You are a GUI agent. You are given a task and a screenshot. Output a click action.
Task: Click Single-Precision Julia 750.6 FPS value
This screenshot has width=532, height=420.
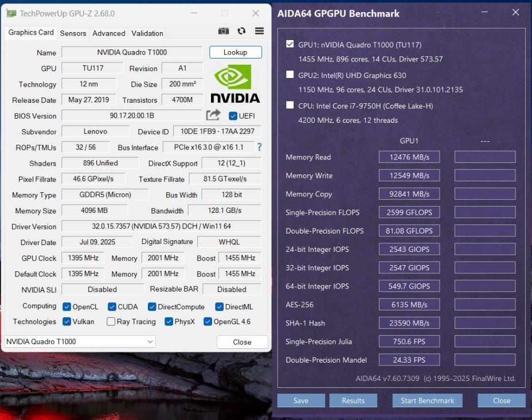point(409,341)
